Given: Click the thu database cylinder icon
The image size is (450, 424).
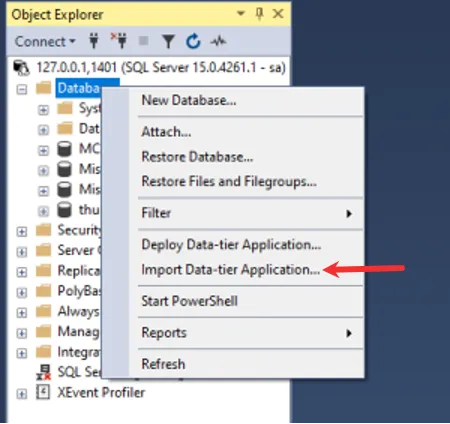Looking at the screenshot, I should click(64, 210).
